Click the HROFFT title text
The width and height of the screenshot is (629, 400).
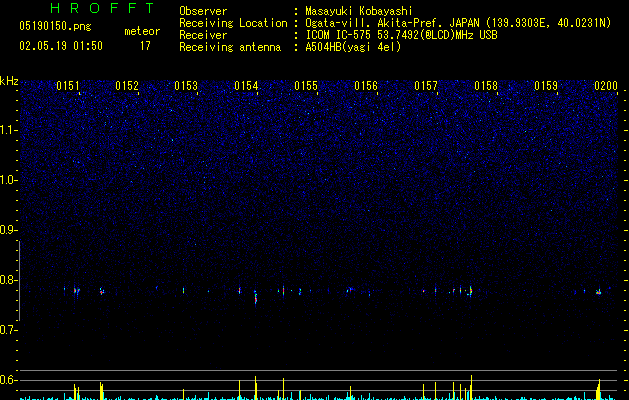[x=102, y=8]
